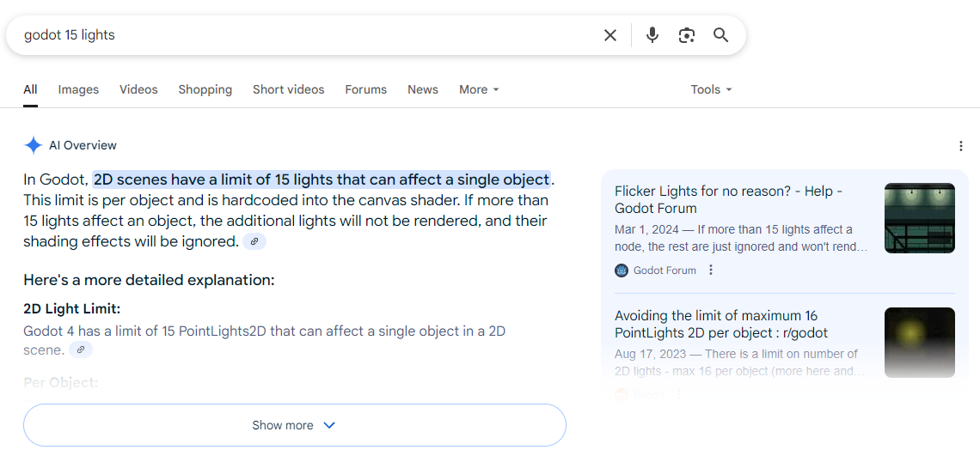980x456 pixels.
Task: Open 'Avoiding the limit of maximum 16 PointLights' link
Action: click(721, 325)
